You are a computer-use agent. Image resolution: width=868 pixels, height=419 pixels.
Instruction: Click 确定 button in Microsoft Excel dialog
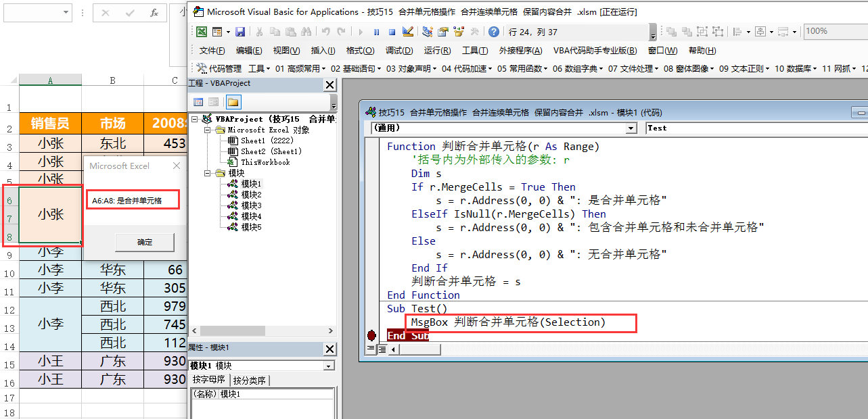tap(145, 242)
